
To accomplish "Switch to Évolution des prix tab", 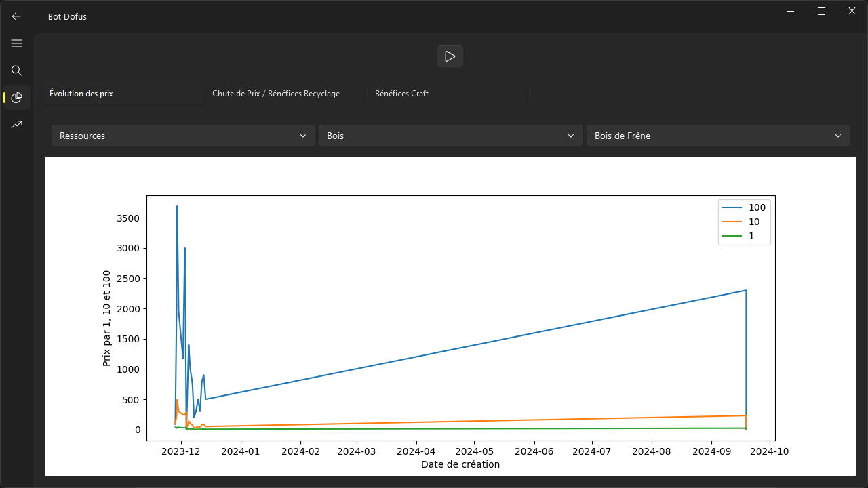I will (x=124, y=94).
